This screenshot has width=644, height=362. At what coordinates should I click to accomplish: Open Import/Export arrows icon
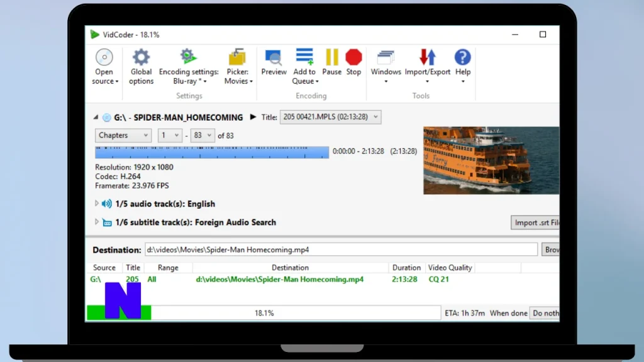(x=427, y=57)
